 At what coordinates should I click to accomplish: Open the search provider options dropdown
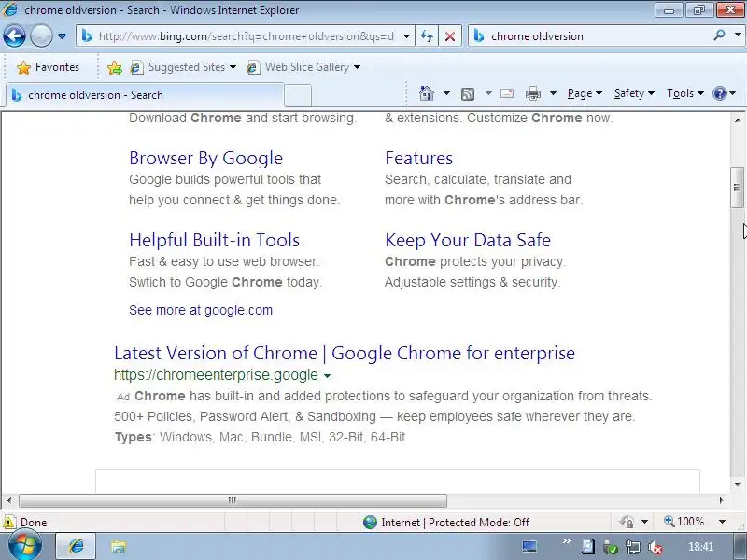738,35
